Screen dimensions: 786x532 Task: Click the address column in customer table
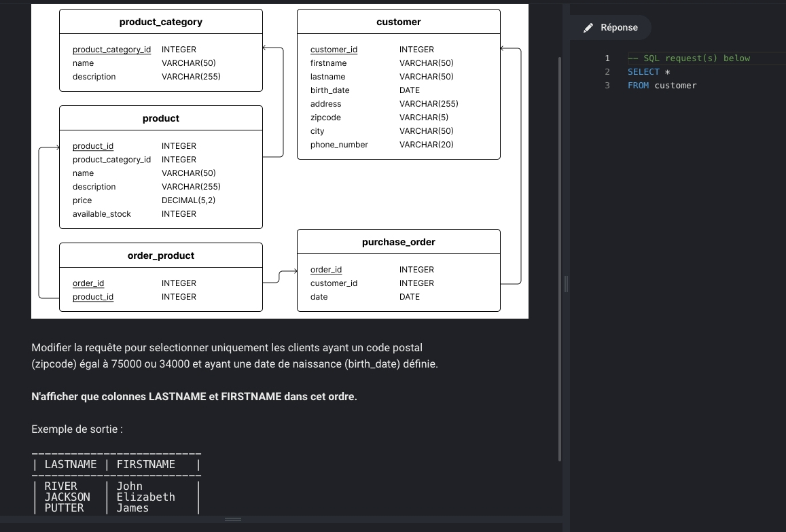[x=325, y=104]
